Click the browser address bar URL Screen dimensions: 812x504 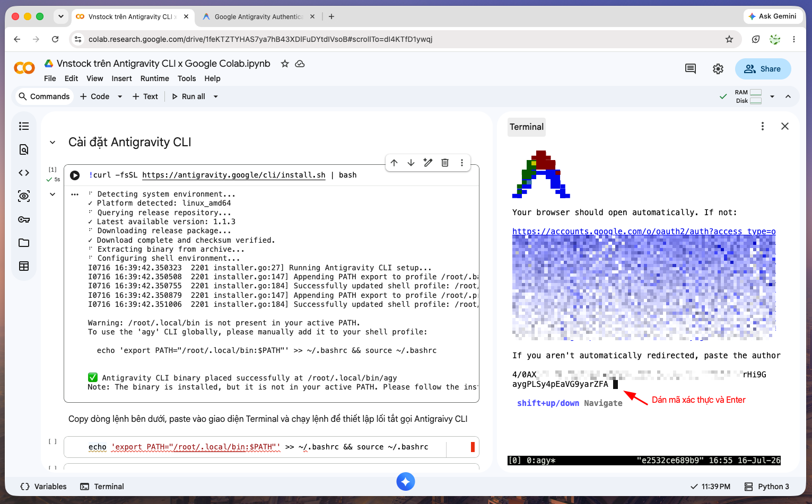click(x=260, y=39)
